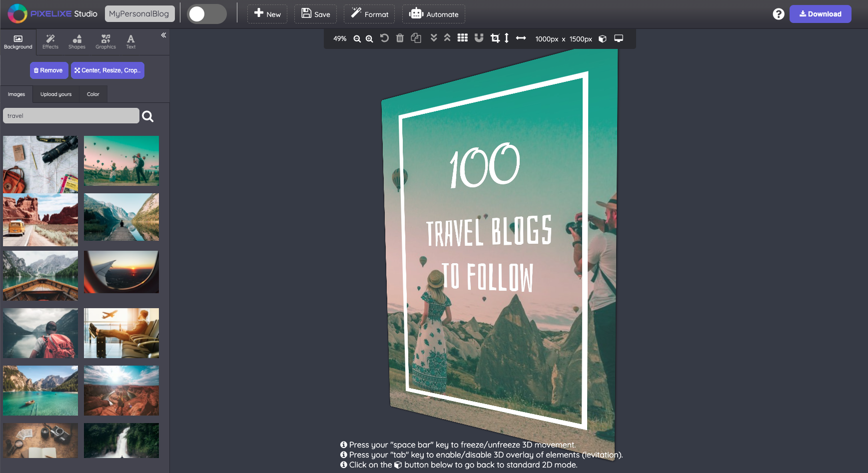
Task: Click the 3D cube mode icon
Action: 603,39
